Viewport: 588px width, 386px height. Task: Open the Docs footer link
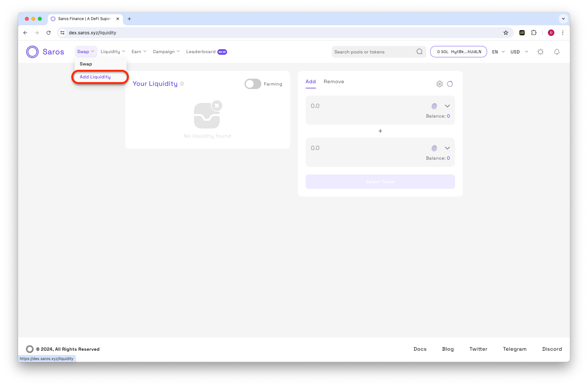pyautogui.click(x=420, y=349)
